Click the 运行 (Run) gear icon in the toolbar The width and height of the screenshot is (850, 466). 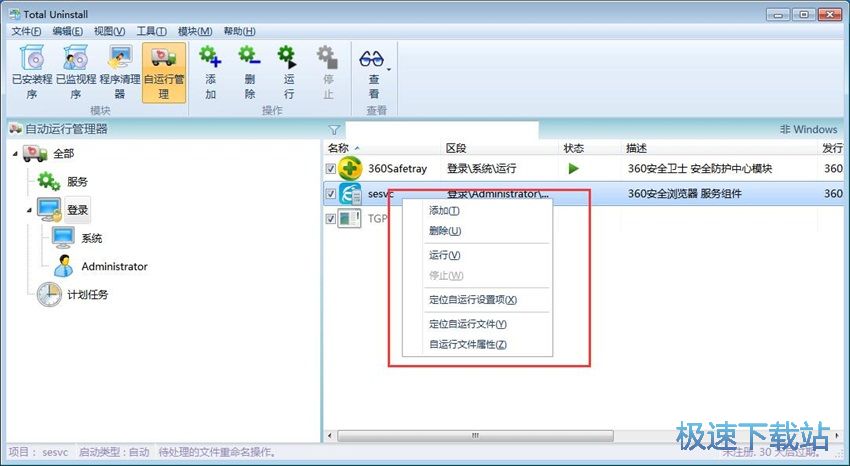pos(288,57)
